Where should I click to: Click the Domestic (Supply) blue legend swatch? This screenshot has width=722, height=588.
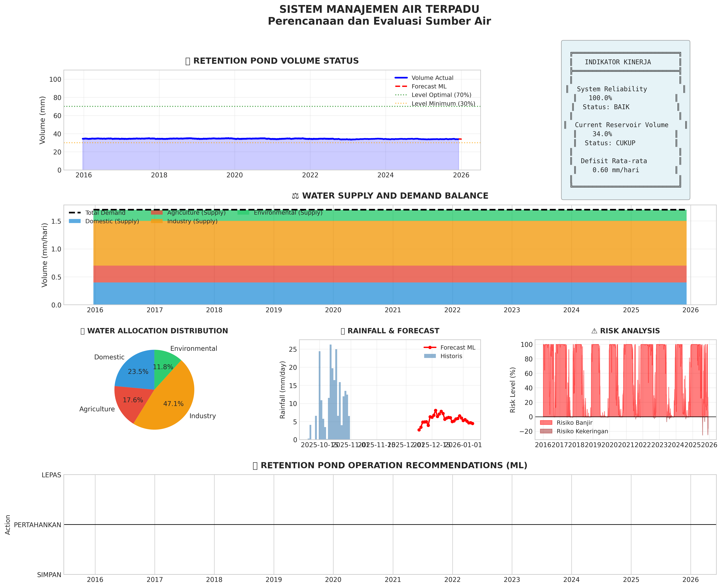click(x=75, y=221)
